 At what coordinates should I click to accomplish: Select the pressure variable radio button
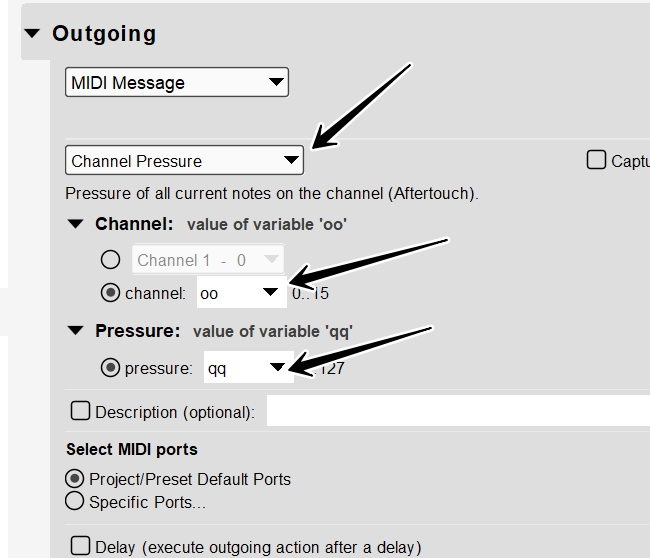click(x=111, y=368)
